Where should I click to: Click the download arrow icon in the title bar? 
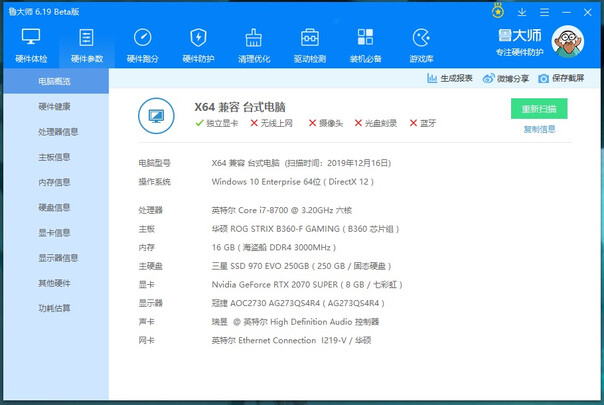[x=522, y=12]
